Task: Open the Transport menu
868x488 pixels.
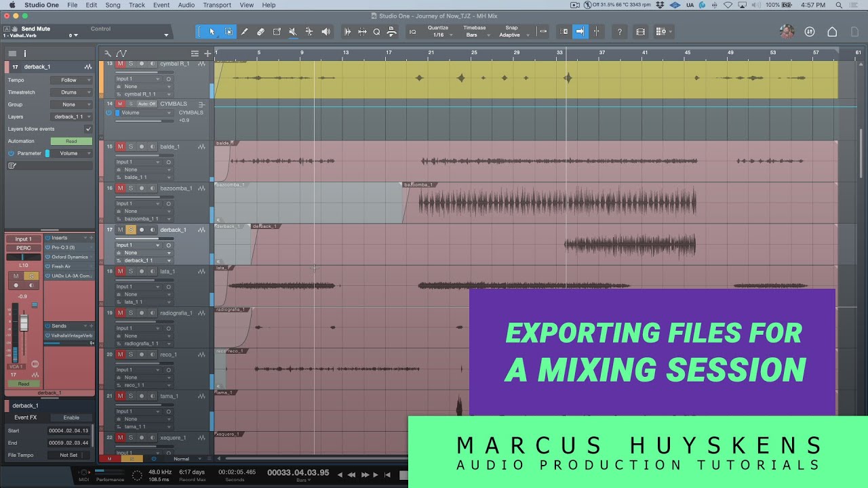Action: tap(217, 5)
